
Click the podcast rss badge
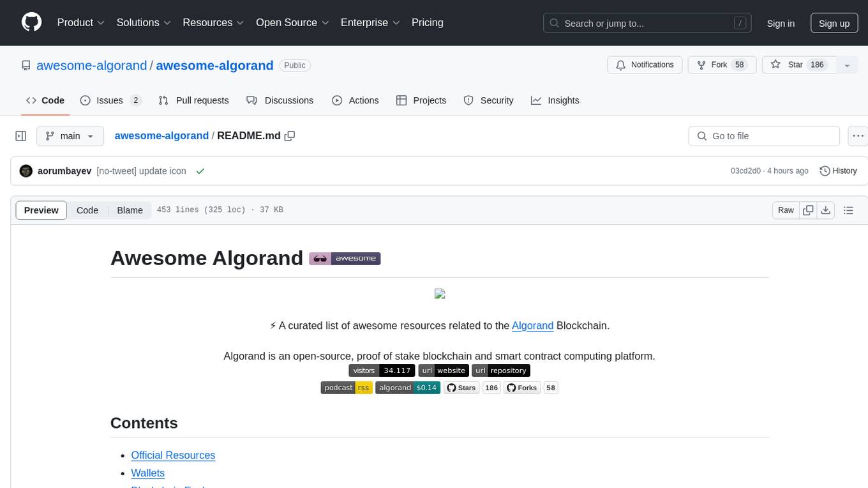click(347, 388)
